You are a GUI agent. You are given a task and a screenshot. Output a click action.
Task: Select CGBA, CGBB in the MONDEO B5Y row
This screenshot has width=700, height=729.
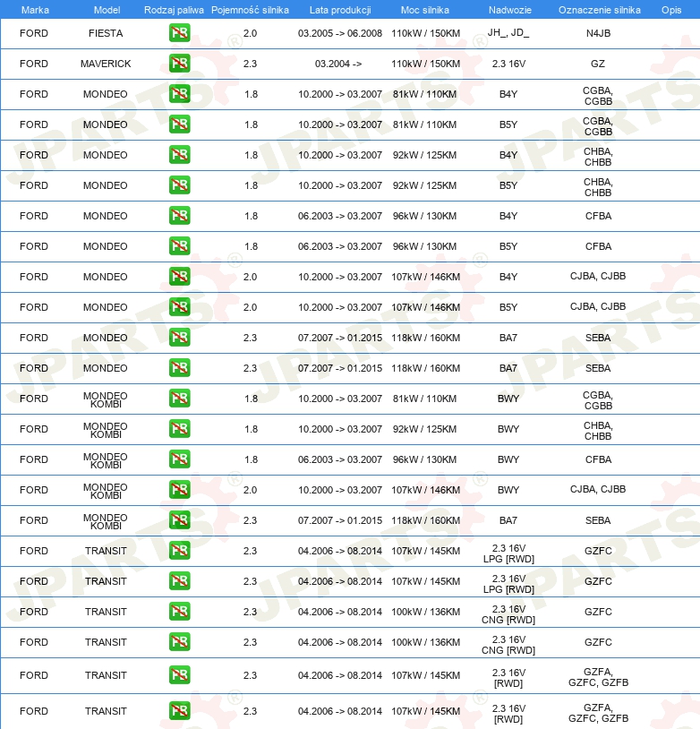598,126
